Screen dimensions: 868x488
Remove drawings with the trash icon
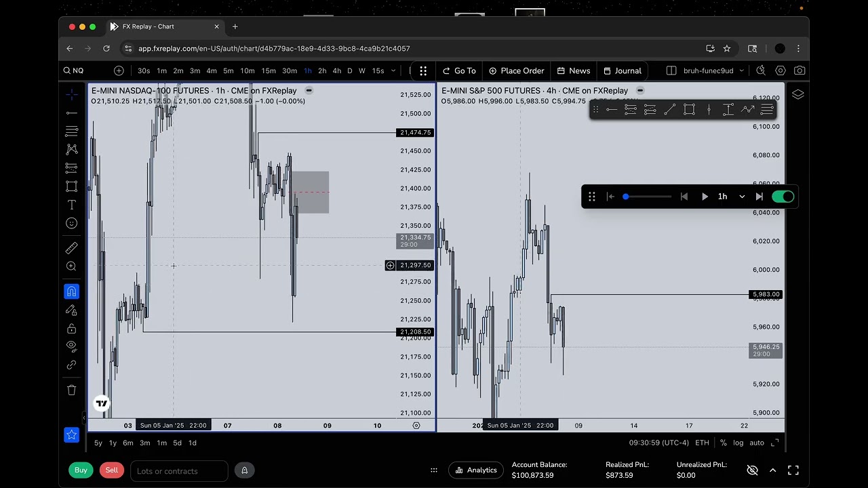click(71, 390)
